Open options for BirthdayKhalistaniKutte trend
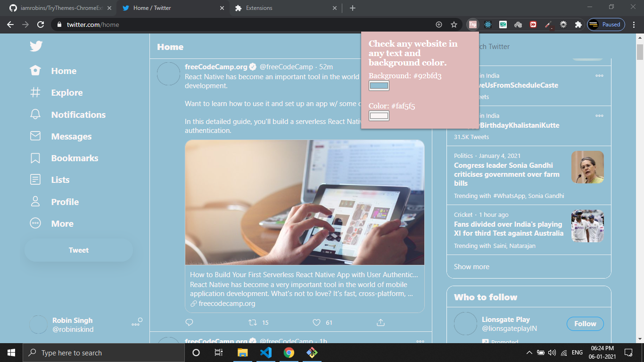The image size is (644, 362). click(599, 115)
